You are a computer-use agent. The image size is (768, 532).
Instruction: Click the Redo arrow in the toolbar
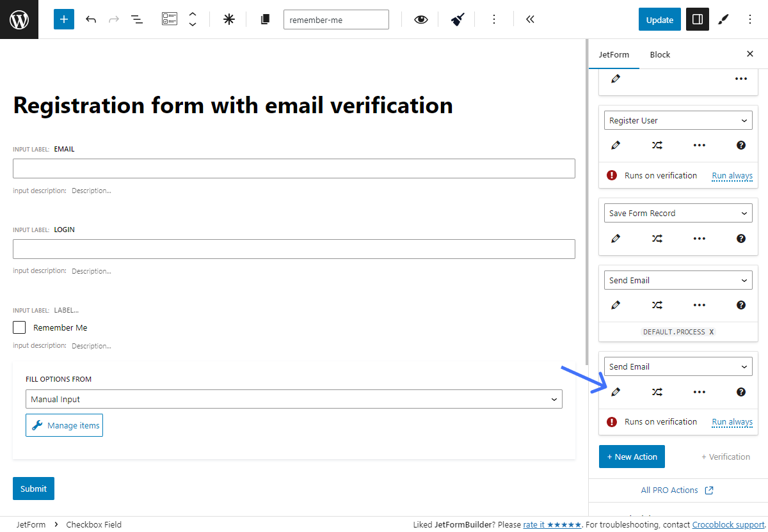pos(113,19)
